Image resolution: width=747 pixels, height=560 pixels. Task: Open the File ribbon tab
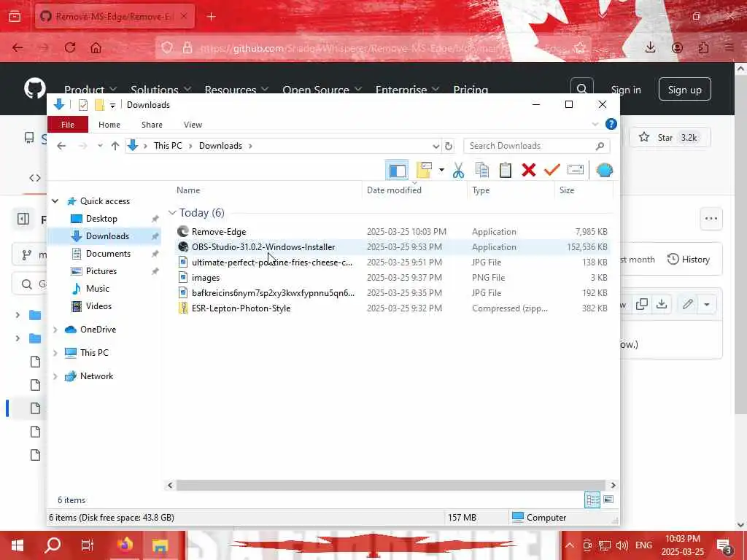[x=68, y=125]
